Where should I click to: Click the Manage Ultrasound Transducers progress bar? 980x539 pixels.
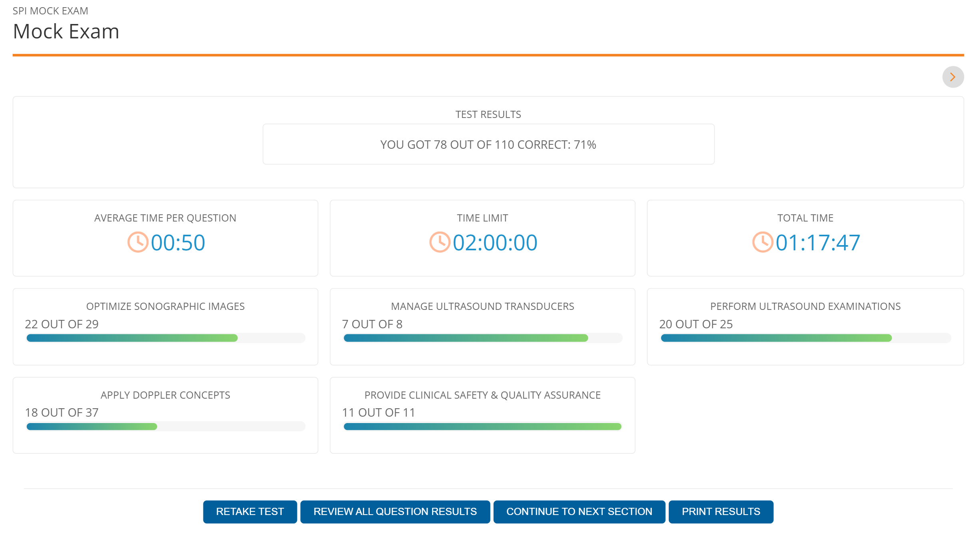coord(482,338)
